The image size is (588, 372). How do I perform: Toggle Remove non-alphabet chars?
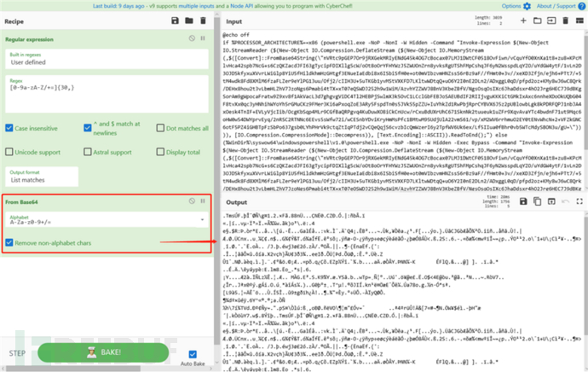(9, 242)
